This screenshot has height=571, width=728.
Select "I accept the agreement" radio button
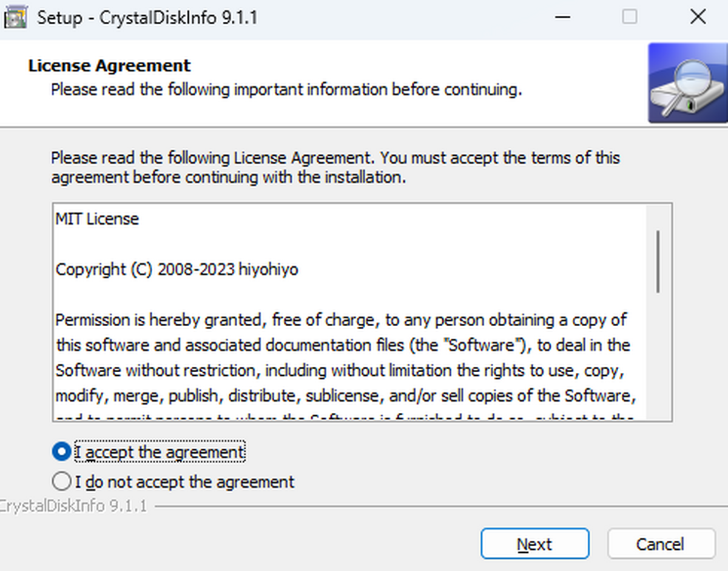click(61, 452)
